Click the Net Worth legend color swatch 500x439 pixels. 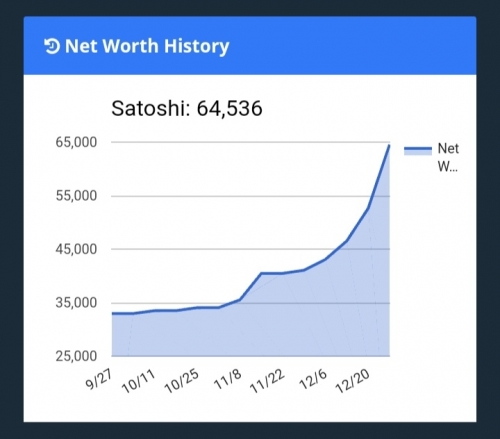click(x=418, y=151)
